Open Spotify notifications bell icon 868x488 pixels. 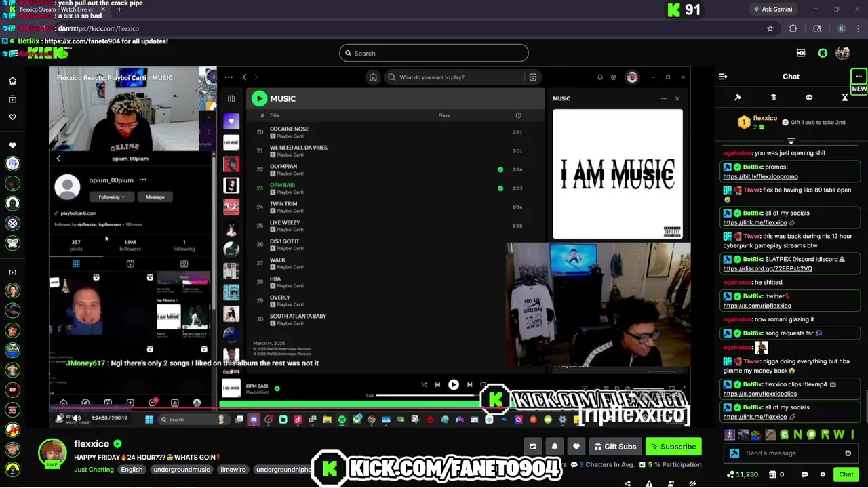pyautogui.click(x=600, y=77)
